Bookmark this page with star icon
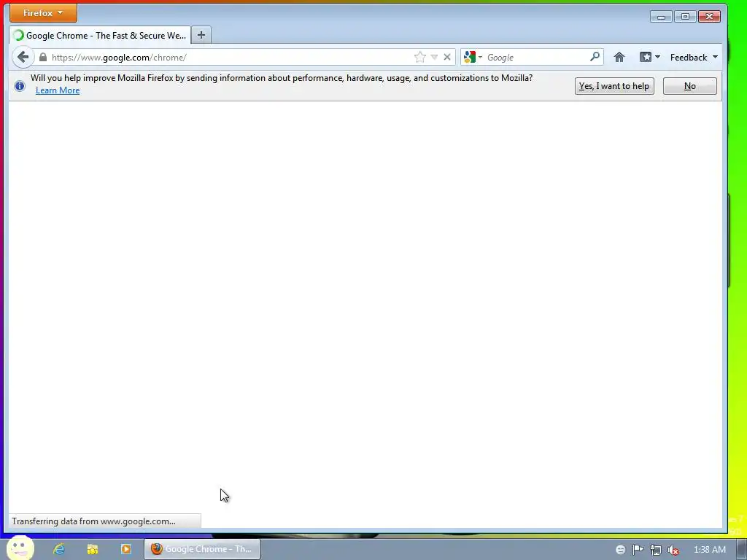This screenshot has height=560, width=747. 419,57
